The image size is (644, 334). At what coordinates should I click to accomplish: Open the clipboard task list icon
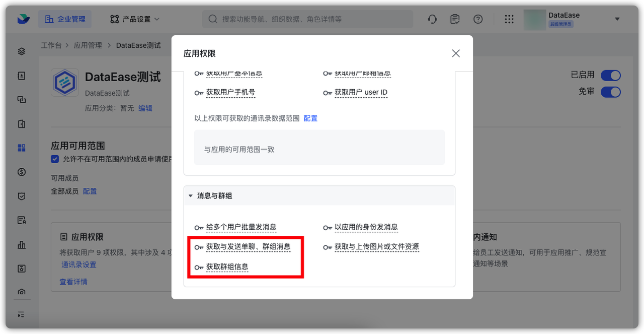455,19
